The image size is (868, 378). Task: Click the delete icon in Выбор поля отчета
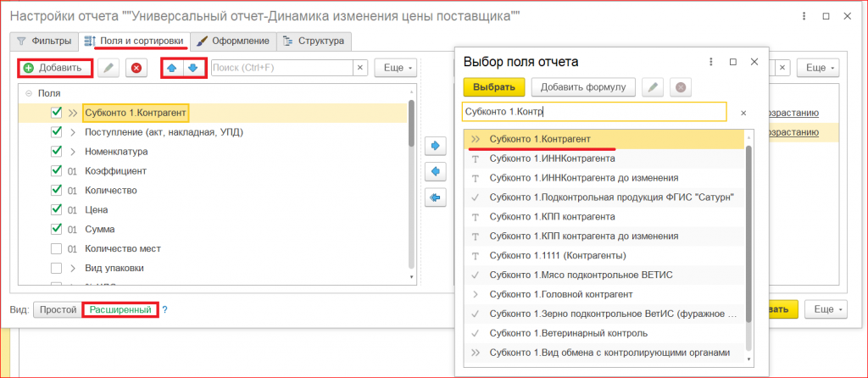coord(681,87)
